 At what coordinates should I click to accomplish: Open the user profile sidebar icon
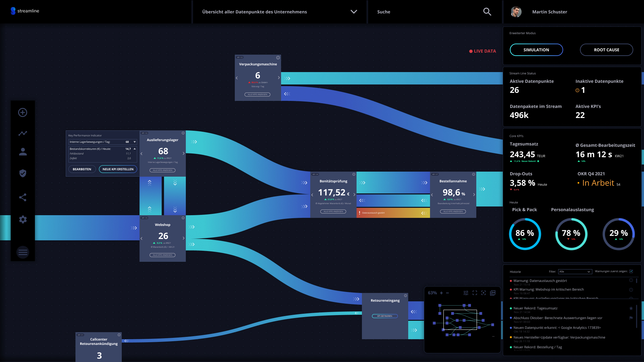(x=23, y=152)
